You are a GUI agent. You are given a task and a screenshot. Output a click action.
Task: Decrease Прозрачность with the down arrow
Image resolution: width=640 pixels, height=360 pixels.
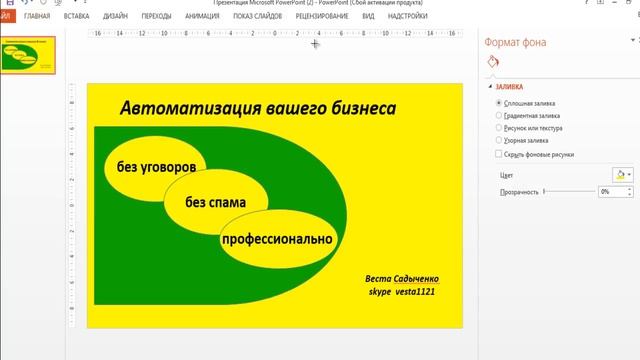[629, 195]
